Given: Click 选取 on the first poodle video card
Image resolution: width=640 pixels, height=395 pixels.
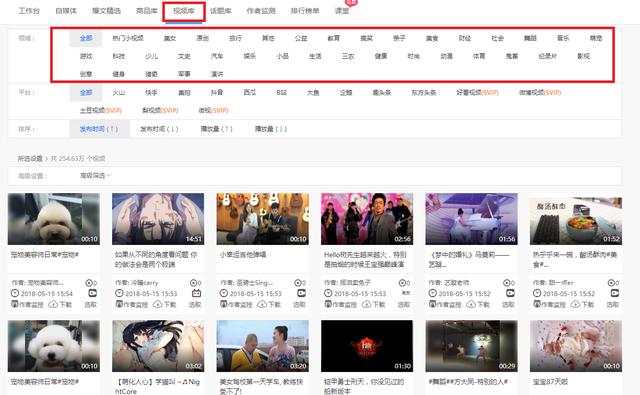Looking at the screenshot, I should pos(90,304).
